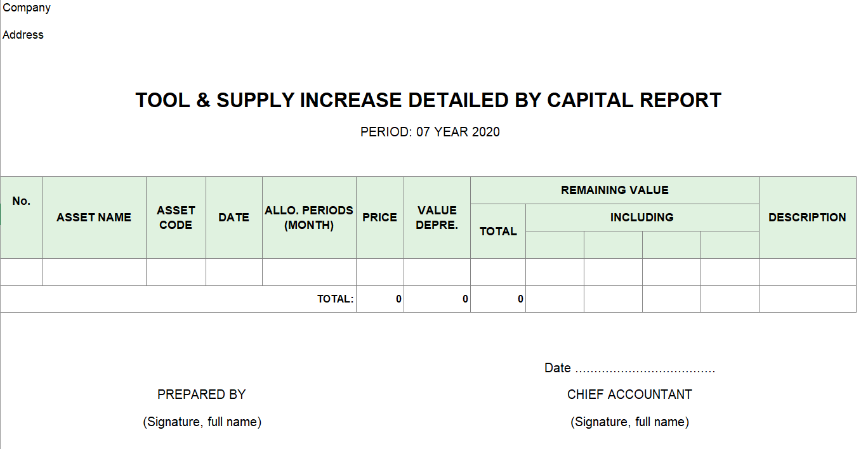Select the INCLUDING sub-header cell
This screenshot has width=868, height=449.
point(641,218)
